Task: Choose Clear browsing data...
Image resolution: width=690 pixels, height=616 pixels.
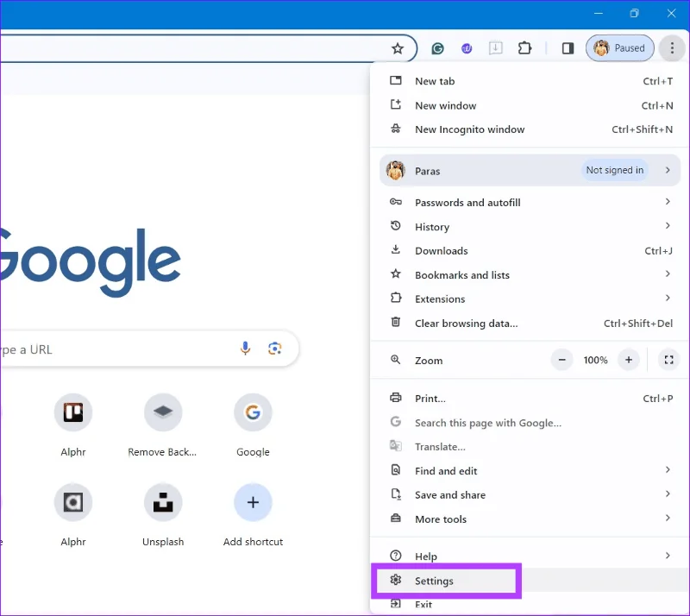Action: 530,324
